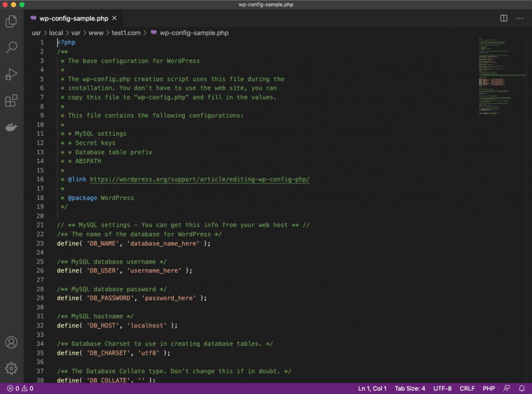The width and height of the screenshot is (532, 394).
Task: Open the Run and Debug view
Action: (11, 74)
